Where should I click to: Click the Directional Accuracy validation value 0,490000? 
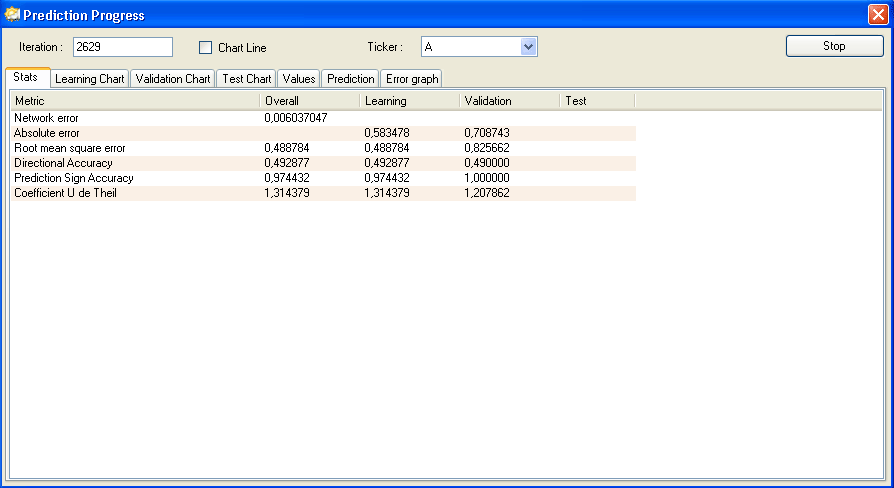click(x=487, y=163)
